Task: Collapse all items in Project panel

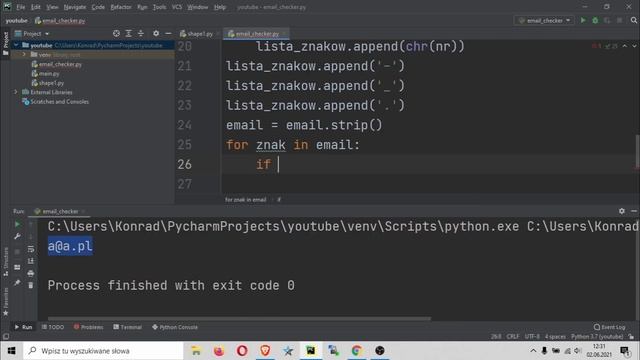Action: coord(141,33)
